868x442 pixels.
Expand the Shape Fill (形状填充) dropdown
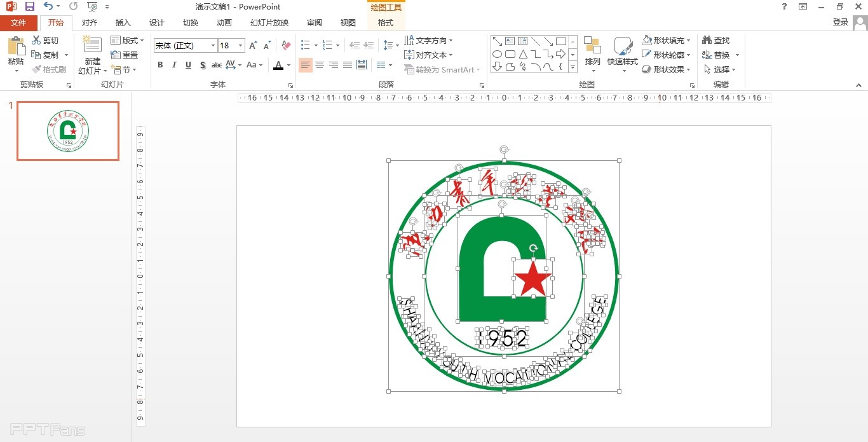click(x=689, y=41)
